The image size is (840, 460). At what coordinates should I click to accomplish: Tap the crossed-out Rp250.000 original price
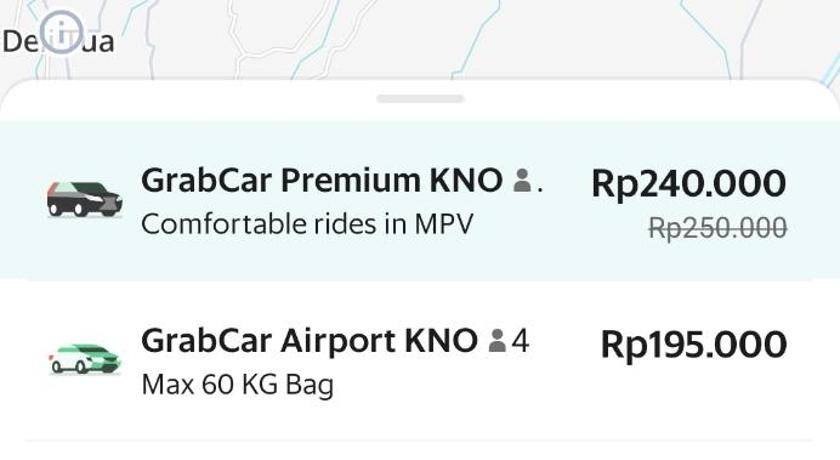tap(717, 229)
